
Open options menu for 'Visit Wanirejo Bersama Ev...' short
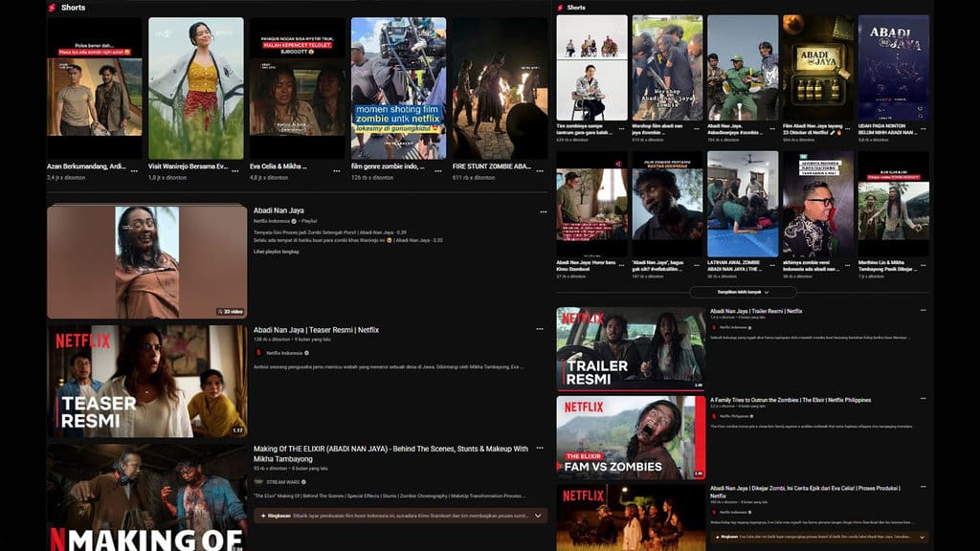tap(235, 170)
